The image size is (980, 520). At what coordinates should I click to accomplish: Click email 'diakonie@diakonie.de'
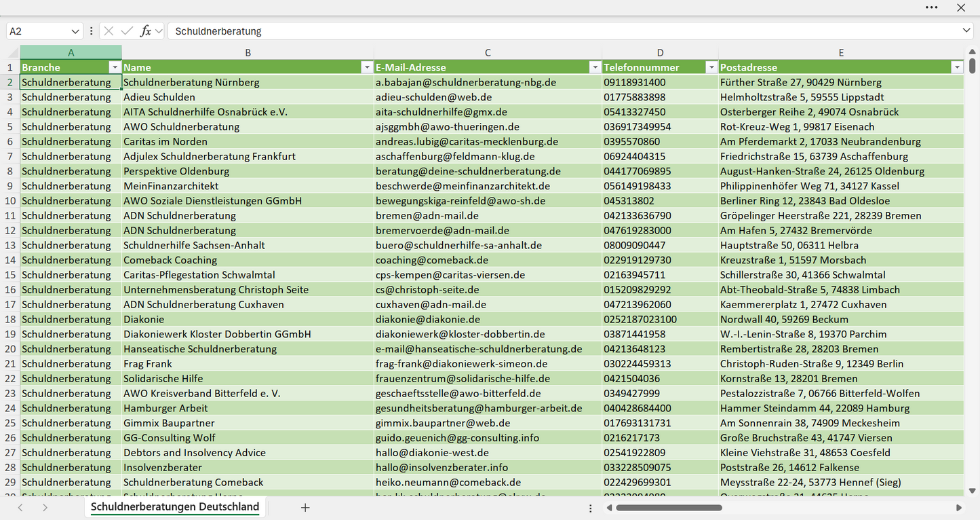pyautogui.click(x=488, y=319)
